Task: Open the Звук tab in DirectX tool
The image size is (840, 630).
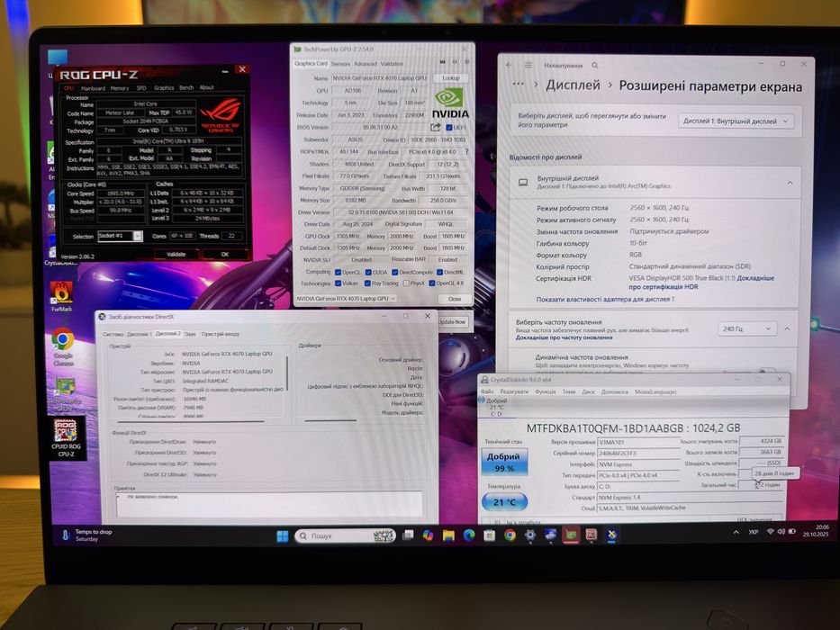Action: point(190,334)
